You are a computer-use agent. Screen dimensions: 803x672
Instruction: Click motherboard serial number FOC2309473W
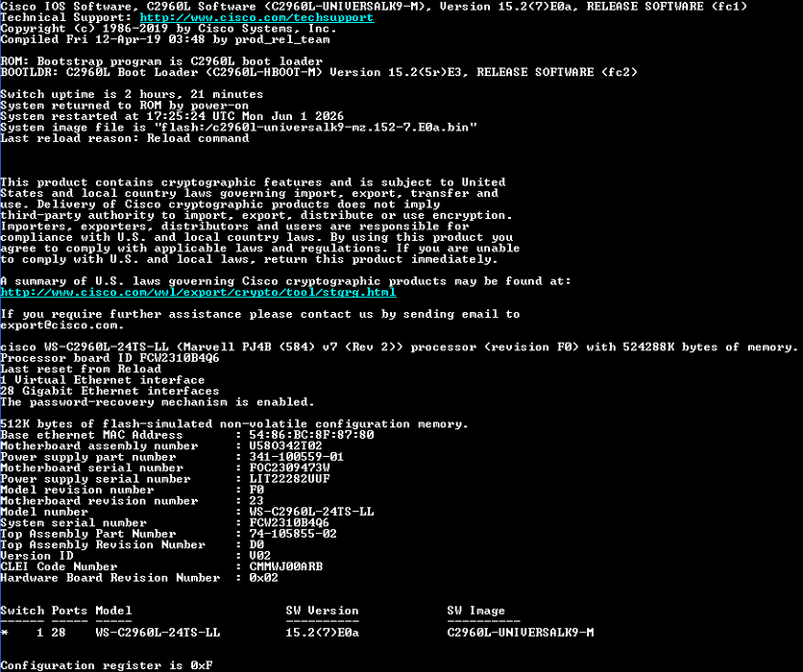289,468
